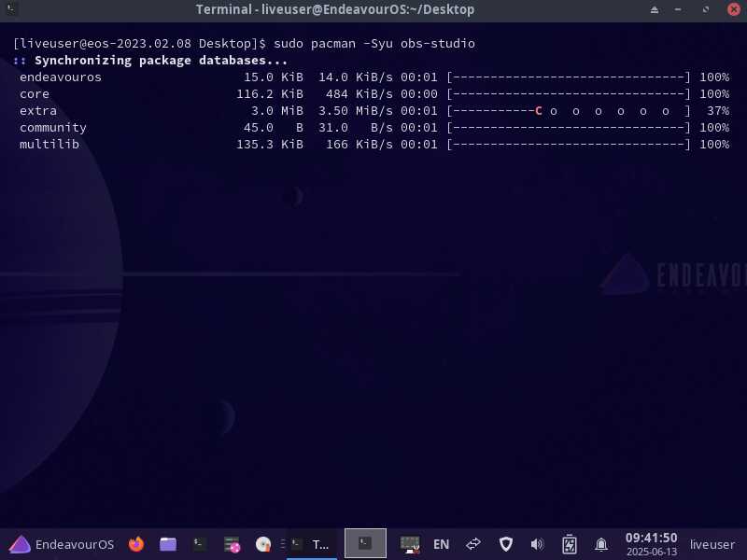Screen dimensions: 747x560
Task: Select the Terminal window button in taskbar
Action: click(x=312, y=544)
